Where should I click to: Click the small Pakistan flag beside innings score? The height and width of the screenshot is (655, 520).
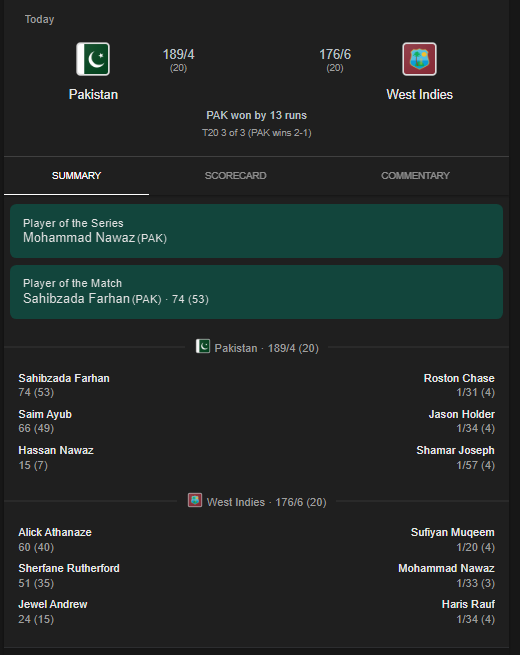203,346
